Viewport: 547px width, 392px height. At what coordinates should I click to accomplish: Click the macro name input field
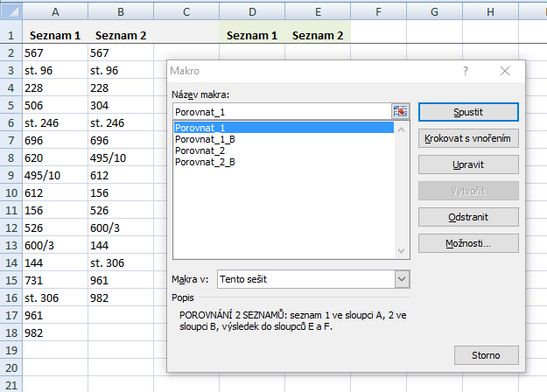tap(282, 111)
